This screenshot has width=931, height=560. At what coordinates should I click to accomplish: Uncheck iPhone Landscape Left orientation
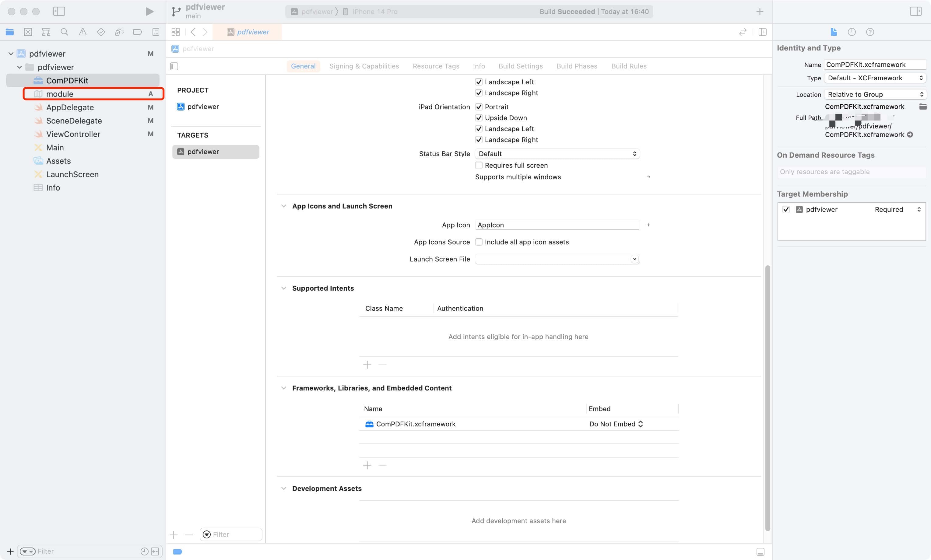[x=479, y=82]
